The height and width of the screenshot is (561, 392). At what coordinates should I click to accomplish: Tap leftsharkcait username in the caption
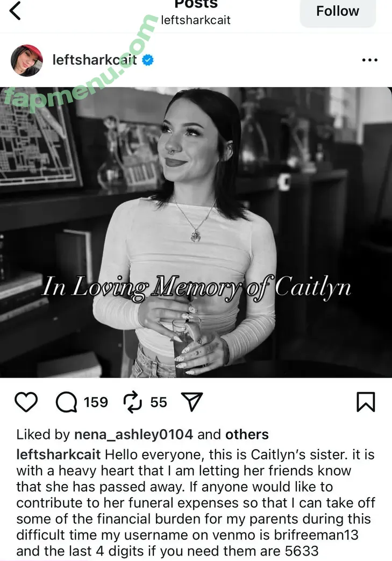pos(59,455)
